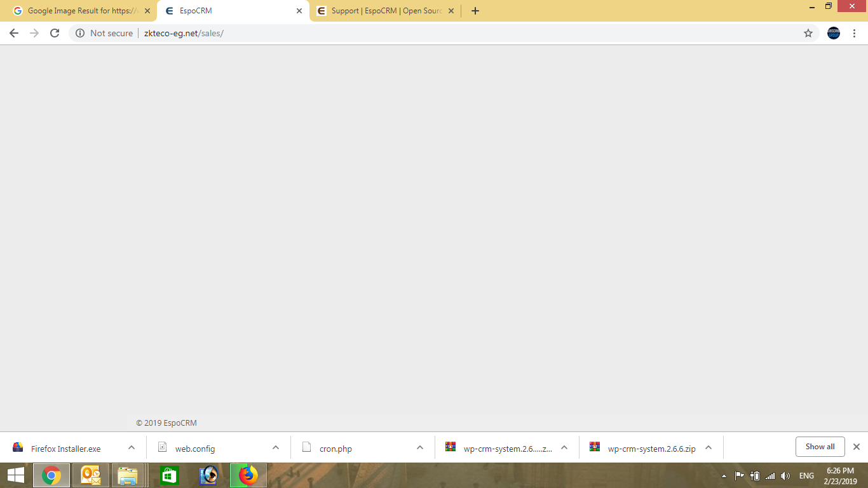The image size is (868, 488).
Task: Open the Action Center flag icon
Action: point(739,476)
